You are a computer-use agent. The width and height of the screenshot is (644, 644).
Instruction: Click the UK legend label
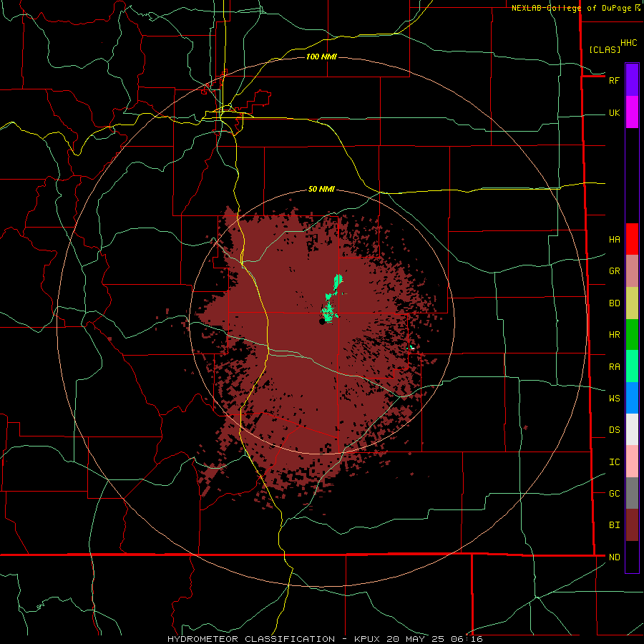click(614, 113)
